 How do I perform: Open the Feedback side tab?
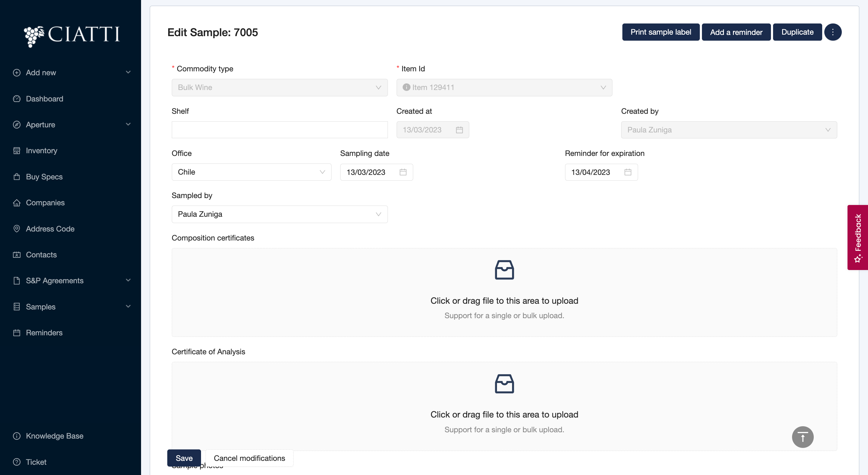[857, 237]
